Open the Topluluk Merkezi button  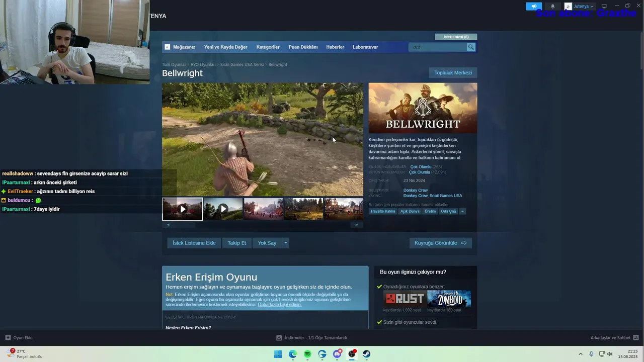click(x=453, y=73)
